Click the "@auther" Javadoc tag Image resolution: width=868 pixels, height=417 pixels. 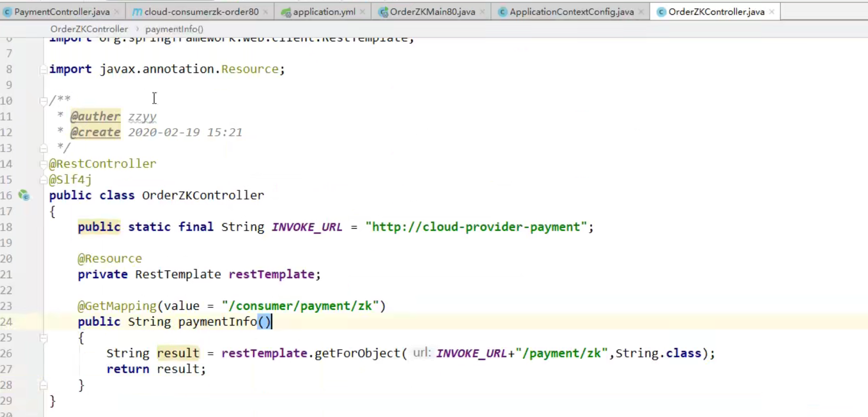[x=96, y=116]
